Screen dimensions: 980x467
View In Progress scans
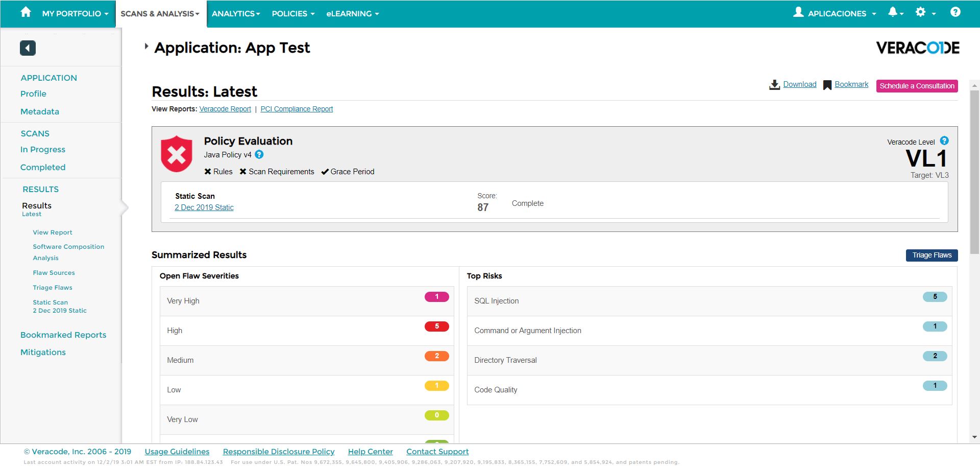point(43,149)
